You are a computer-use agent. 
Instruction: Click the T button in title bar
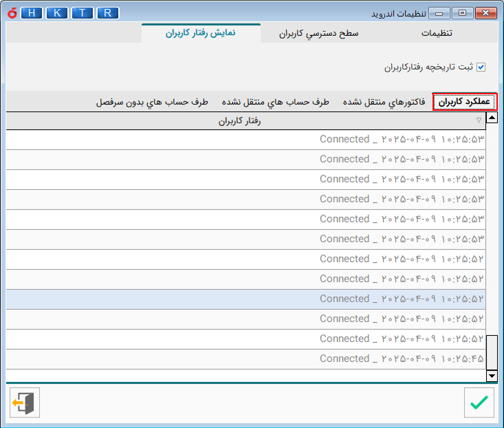click(82, 13)
